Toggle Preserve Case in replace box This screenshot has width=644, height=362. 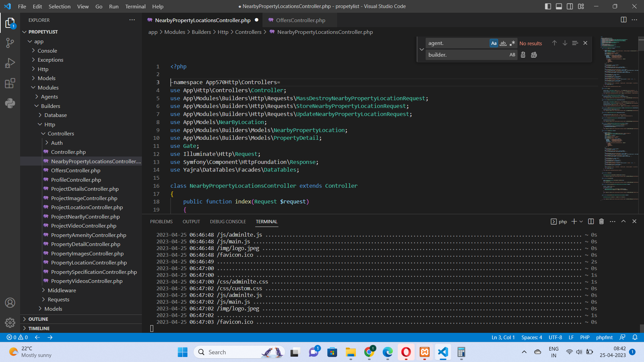[x=512, y=55]
